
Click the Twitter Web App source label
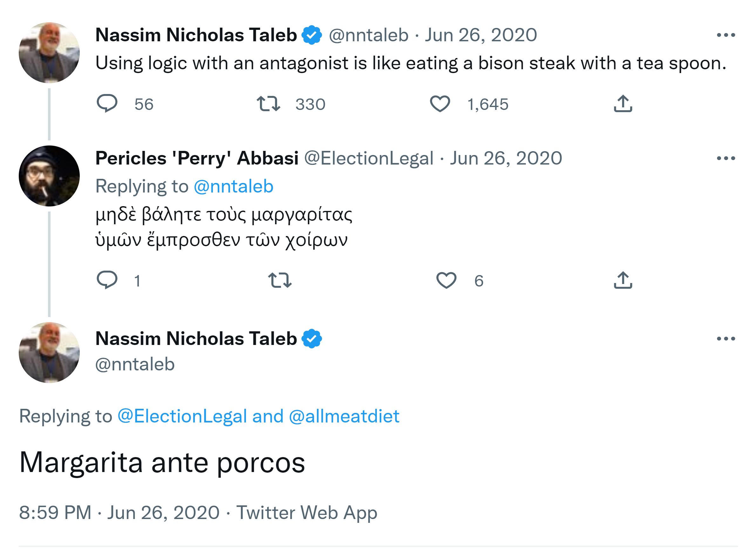[x=306, y=512]
